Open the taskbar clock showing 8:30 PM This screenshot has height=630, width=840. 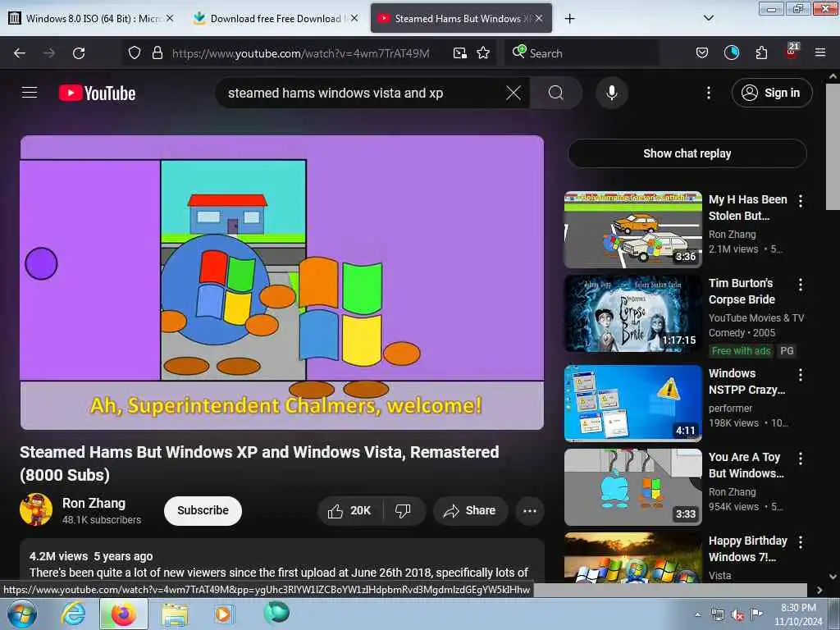[798, 614]
